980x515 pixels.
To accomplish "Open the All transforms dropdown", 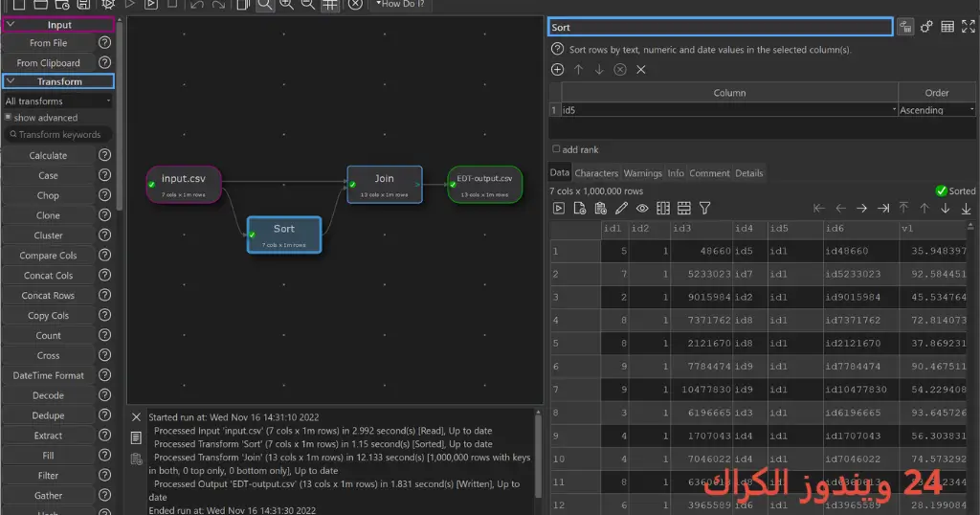I will (58, 101).
